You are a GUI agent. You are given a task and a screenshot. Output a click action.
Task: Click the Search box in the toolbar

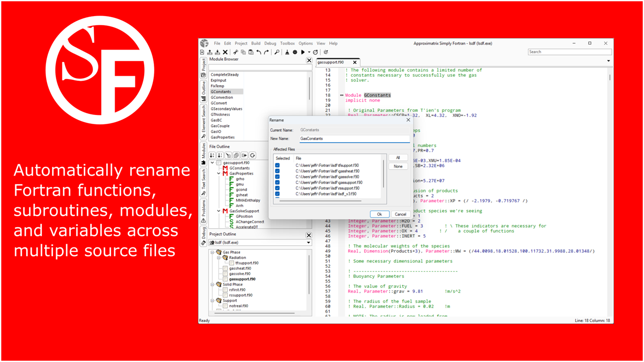coord(569,52)
